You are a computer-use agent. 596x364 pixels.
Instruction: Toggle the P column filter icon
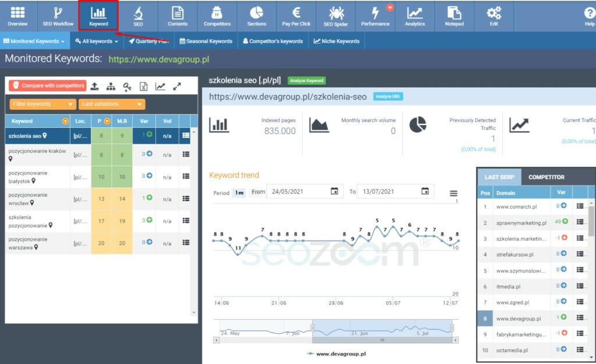107,122
